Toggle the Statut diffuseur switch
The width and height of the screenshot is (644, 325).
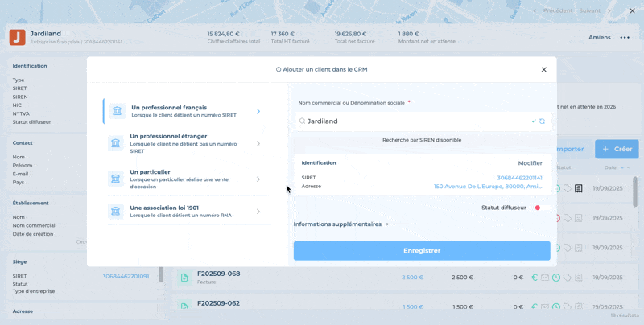541,208
